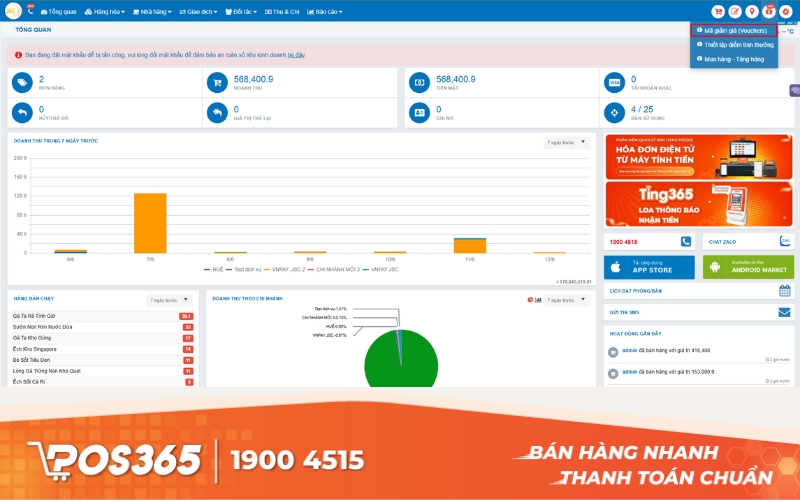This screenshot has width=800, height=500.
Task: Open the settings gear icon
Action: pyautogui.click(x=785, y=12)
